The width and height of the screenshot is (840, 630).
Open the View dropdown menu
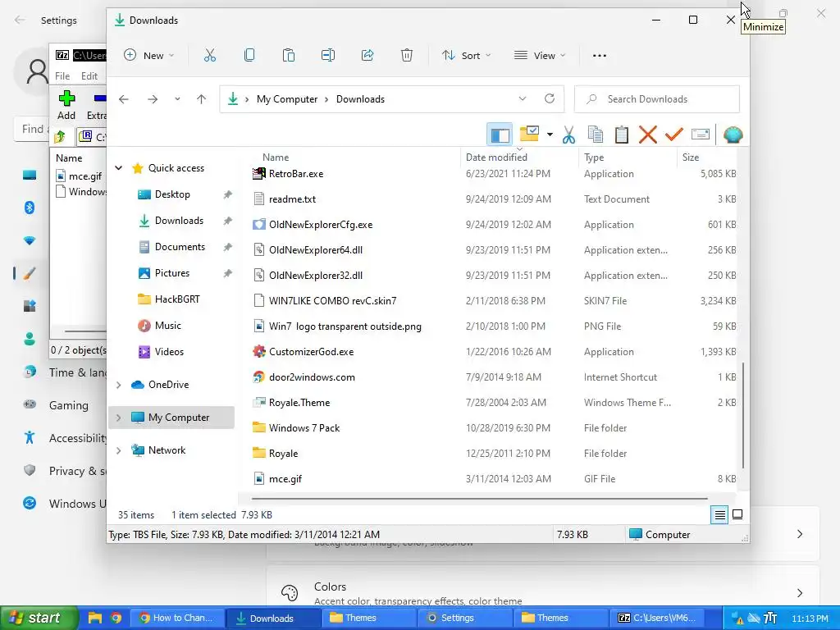click(540, 55)
